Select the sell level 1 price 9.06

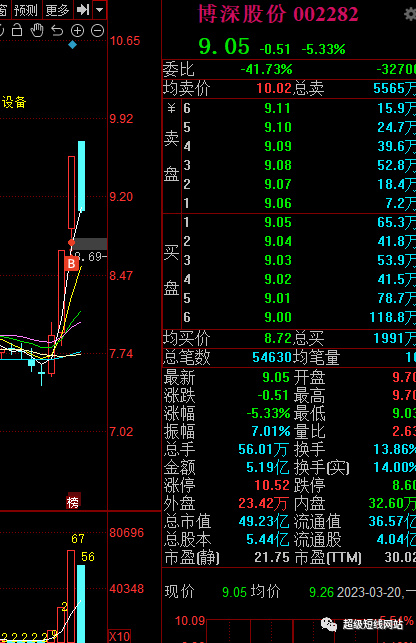(278, 203)
